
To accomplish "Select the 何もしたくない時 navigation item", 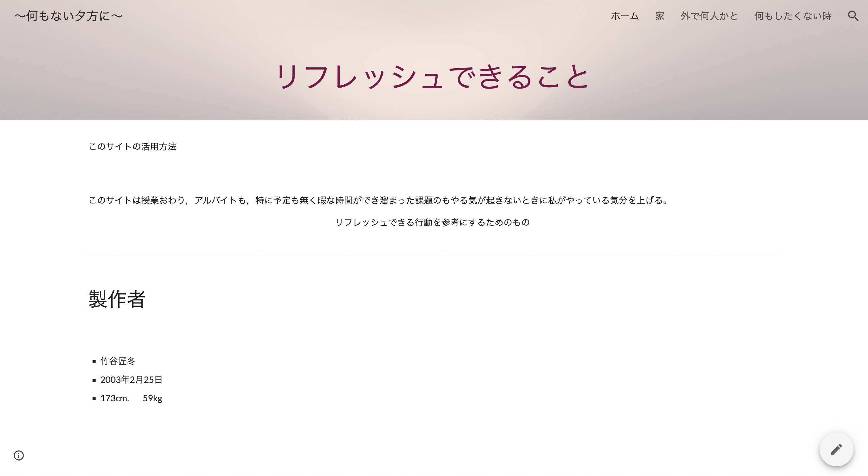I will pos(792,16).
